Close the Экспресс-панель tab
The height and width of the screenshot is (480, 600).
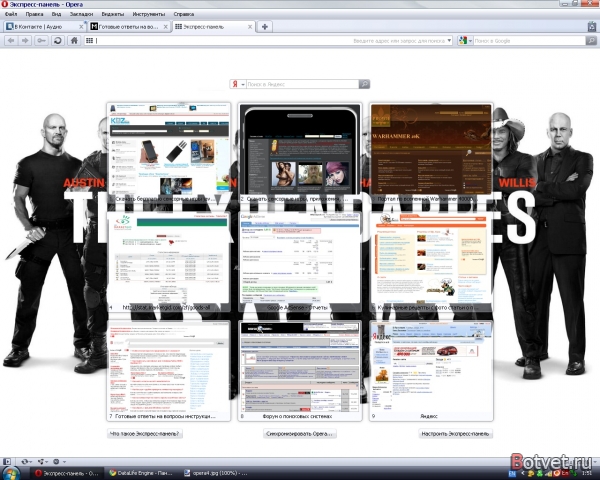[x=249, y=27]
